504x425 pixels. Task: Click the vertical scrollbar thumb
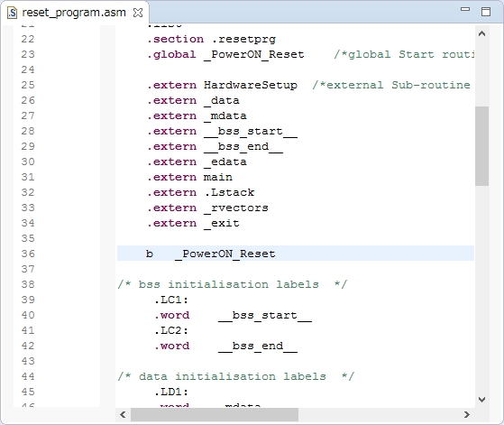[x=481, y=146]
